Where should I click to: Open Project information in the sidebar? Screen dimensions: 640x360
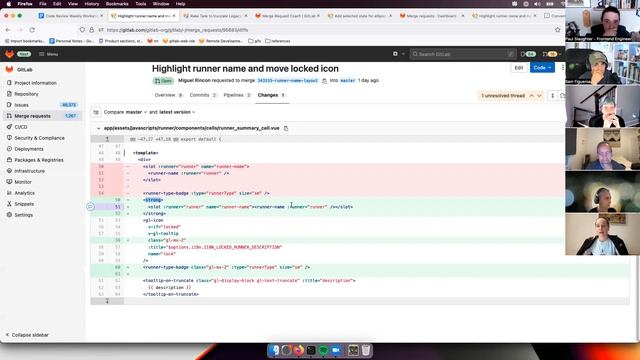point(36,83)
